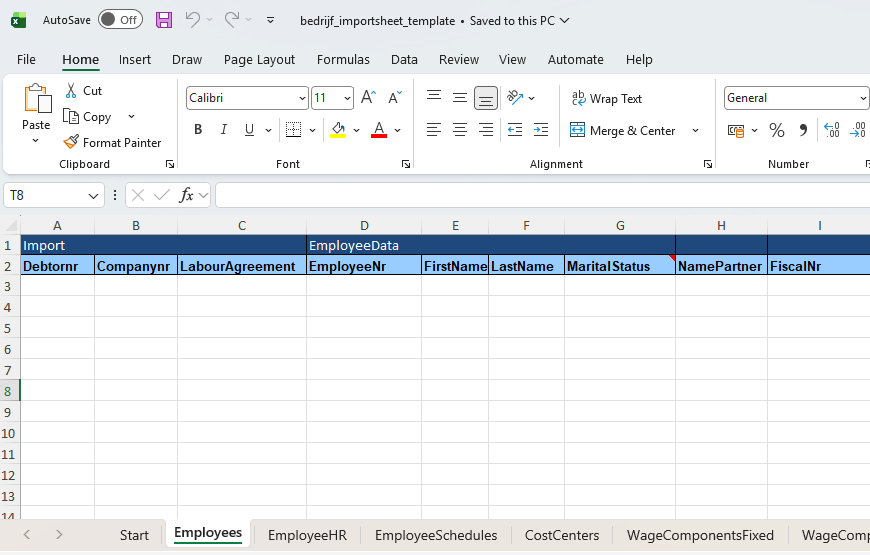The width and height of the screenshot is (870, 555).
Task: Toggle Underline formatting
Action: (249, 130)
